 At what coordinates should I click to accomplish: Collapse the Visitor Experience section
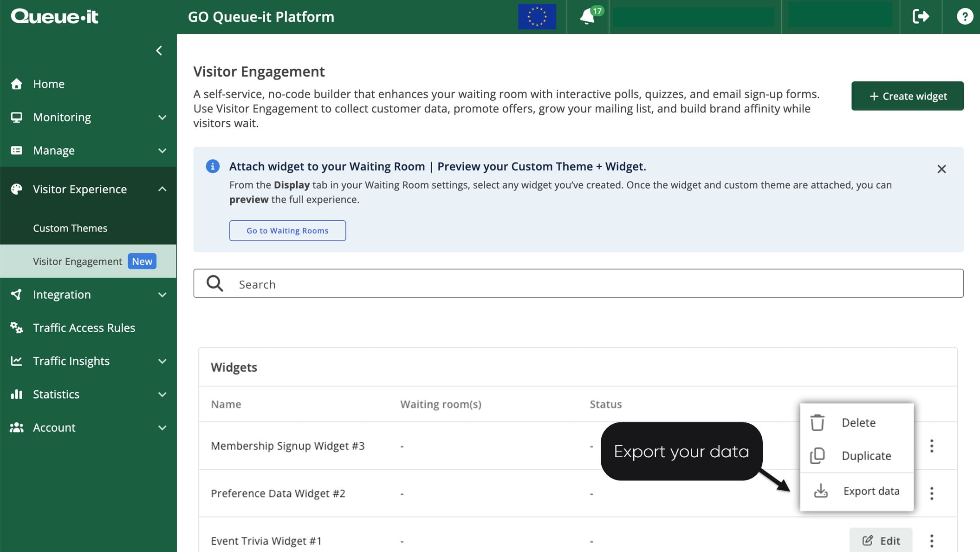point(162,189)
